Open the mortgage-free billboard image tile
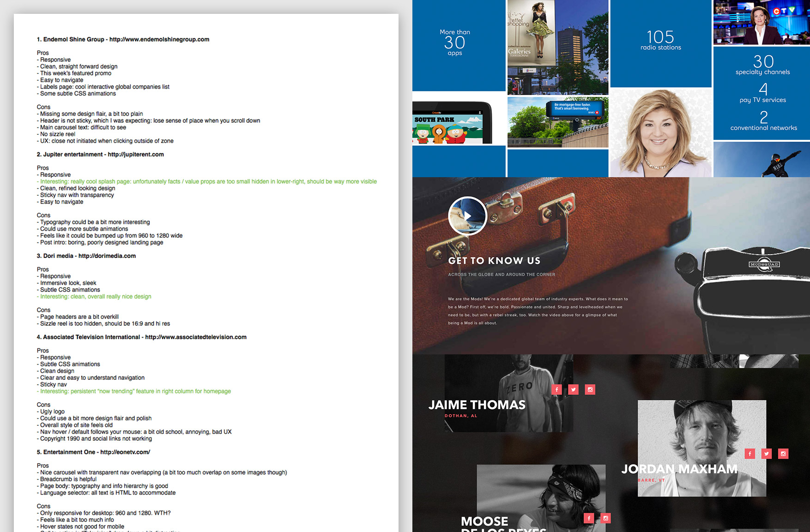Viewport: 810px width, 532px height. tap(558, 122)
